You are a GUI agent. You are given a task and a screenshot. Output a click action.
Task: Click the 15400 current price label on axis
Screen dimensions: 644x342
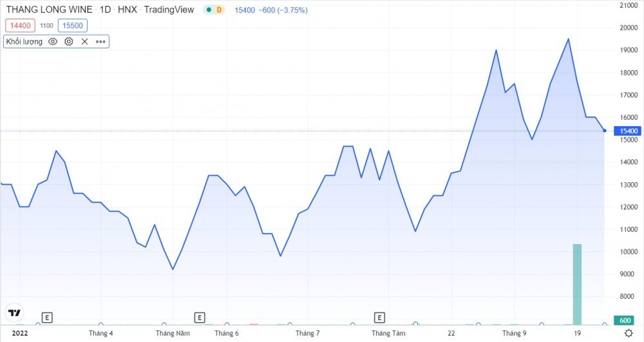click(x=628, y=131)
